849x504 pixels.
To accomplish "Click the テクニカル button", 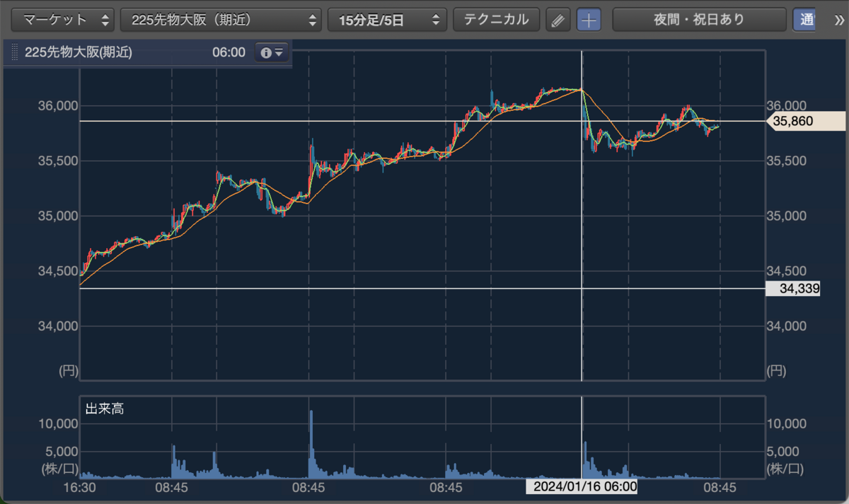I will [496, 20].
